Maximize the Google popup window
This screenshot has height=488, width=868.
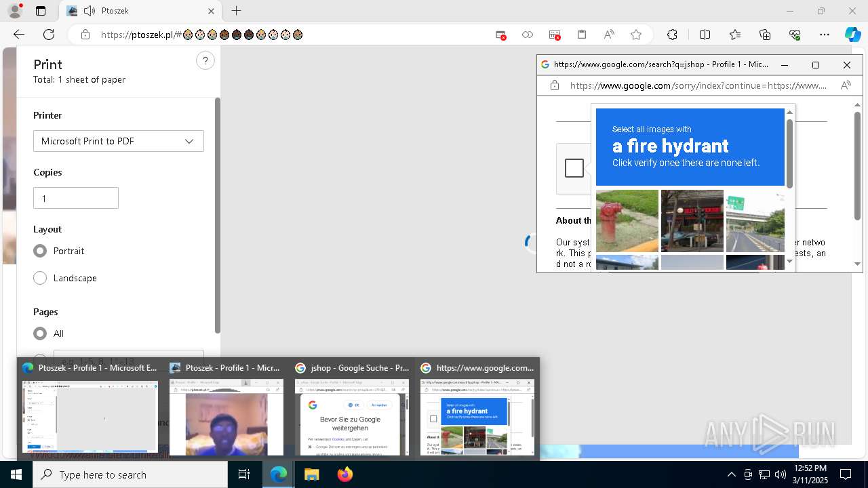tap(816, 65)
